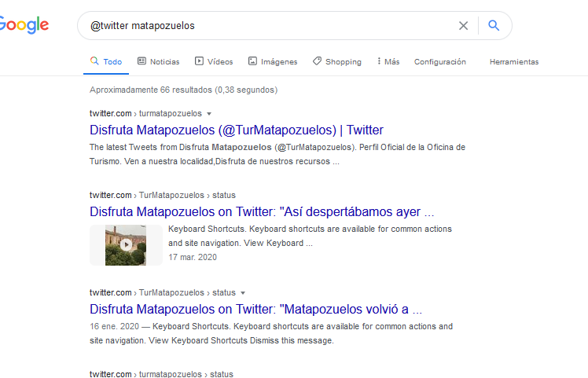Open the Noticias results tab
The image size is (588, 378).
click(158, 61)
